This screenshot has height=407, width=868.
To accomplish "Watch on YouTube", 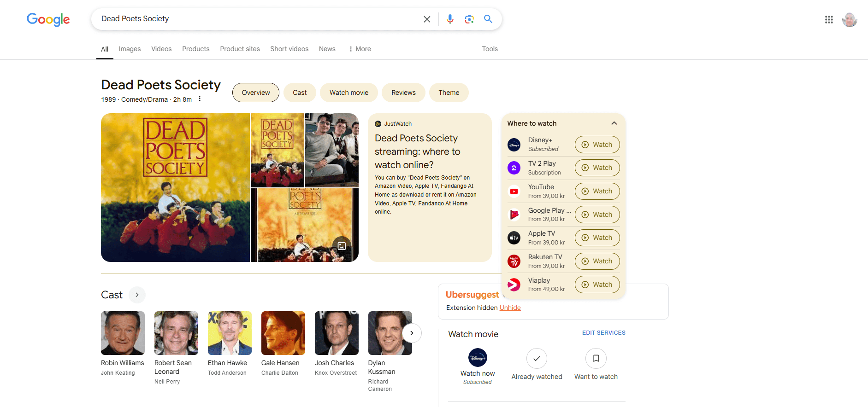I will coord(597,191).
